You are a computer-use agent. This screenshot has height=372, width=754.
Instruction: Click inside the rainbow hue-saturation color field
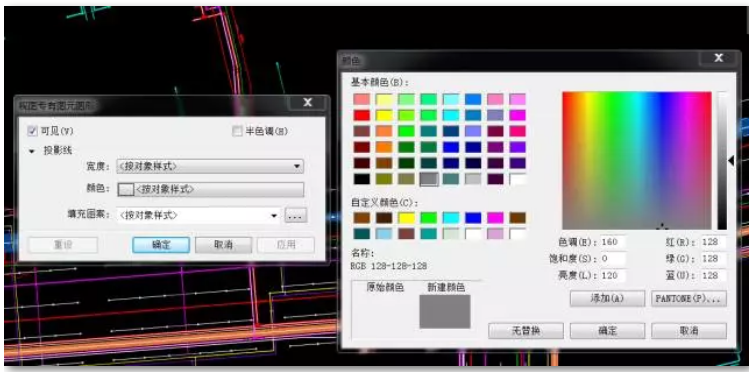(x=637, y=160)
